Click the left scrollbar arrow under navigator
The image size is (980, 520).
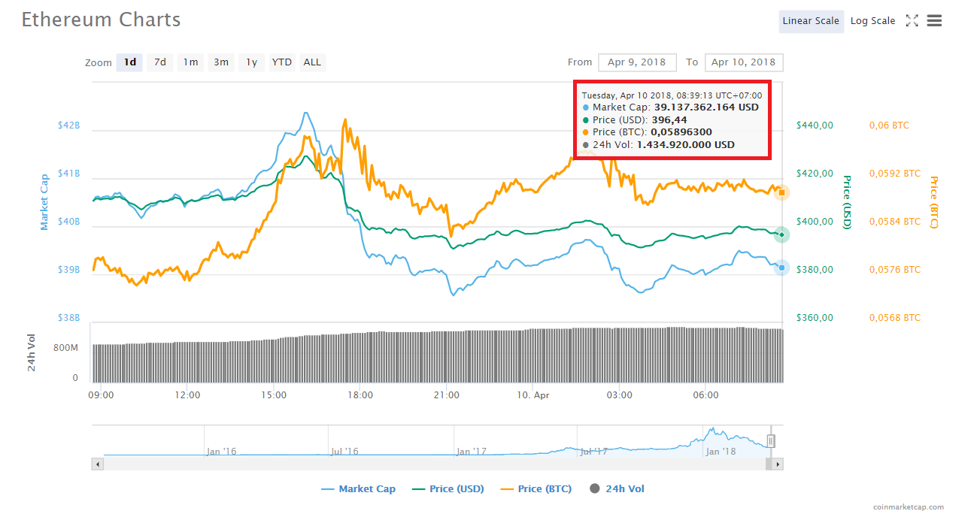[x=96, y=464]
